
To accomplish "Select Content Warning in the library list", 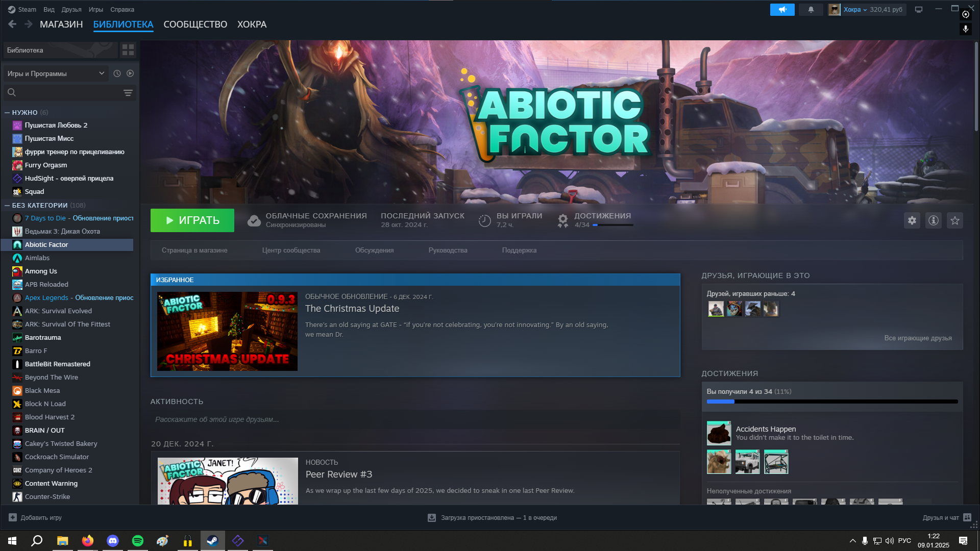I will (x=67, y=484).
